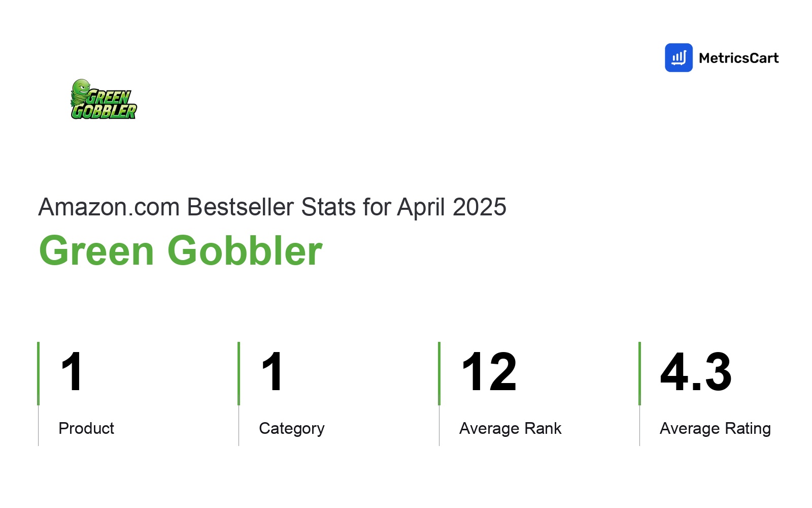Click the green bar beside Average Rank
This screenshot has width=812, height=508.
[439, 373]
